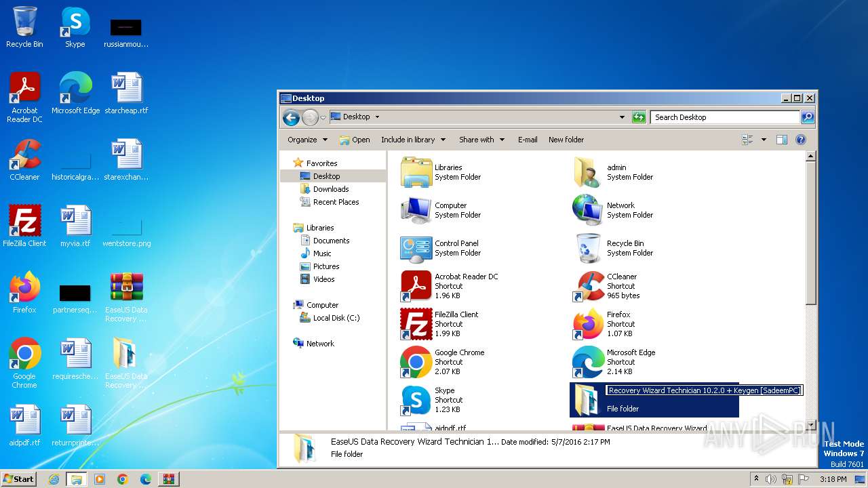The height and width of the screenshot is (488, 868).
Task: Select the Skype desktop shortcut
Action: click(x=75, y=28)
